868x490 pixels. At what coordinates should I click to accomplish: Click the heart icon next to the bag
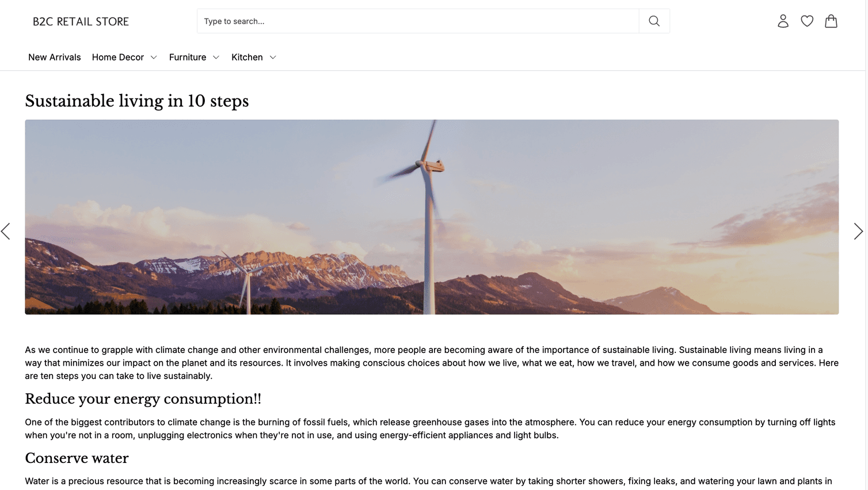pos(807,20)
